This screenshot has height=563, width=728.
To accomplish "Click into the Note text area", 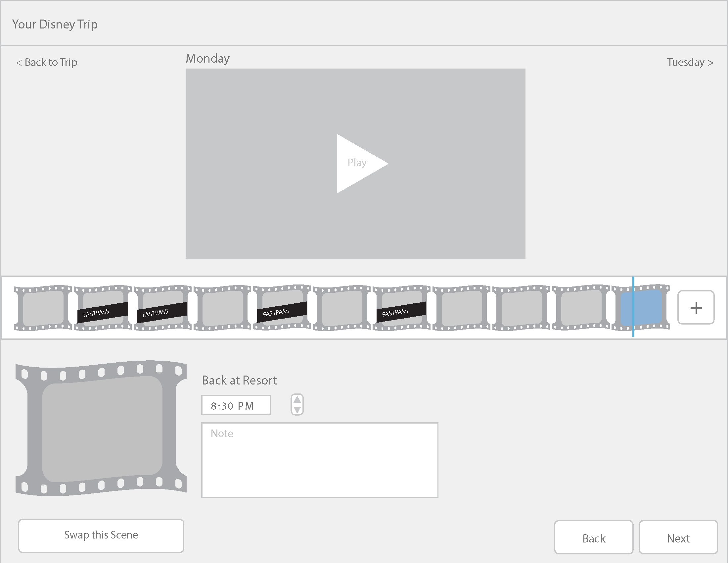I will coord(319,460).
